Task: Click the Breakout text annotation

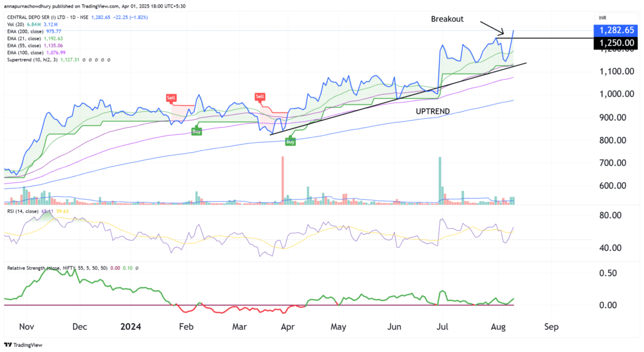Action: (447, 19)
